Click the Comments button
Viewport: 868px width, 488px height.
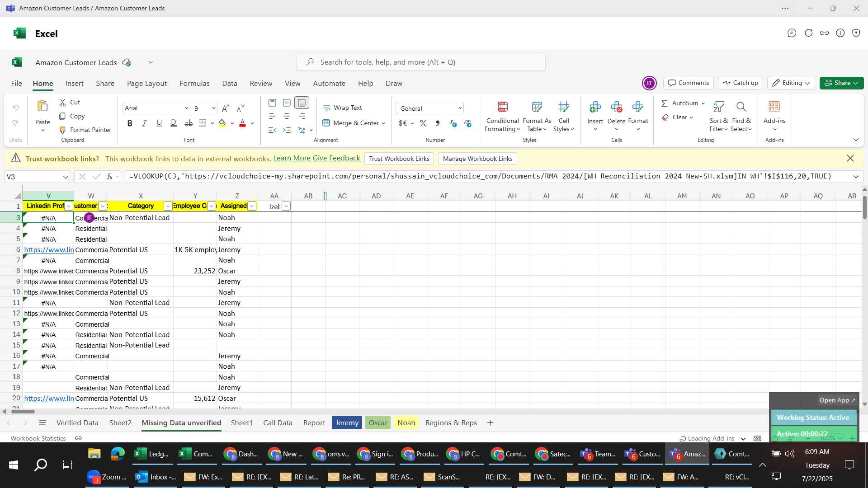688,83
